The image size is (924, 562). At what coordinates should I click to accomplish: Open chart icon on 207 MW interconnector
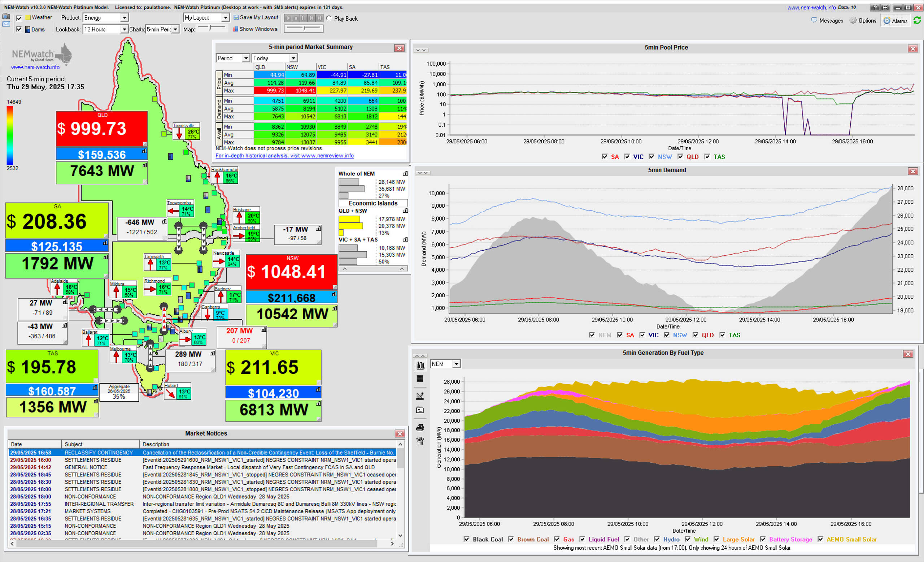click(264, 330)
